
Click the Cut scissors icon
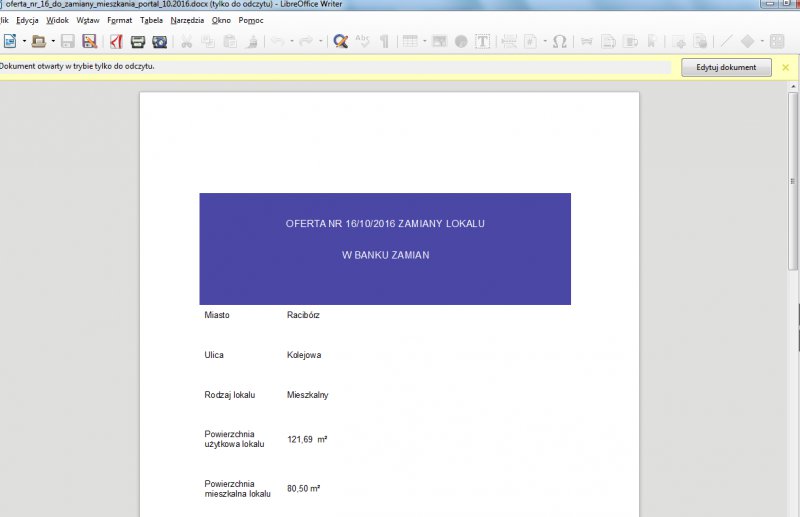click(186, 41)
